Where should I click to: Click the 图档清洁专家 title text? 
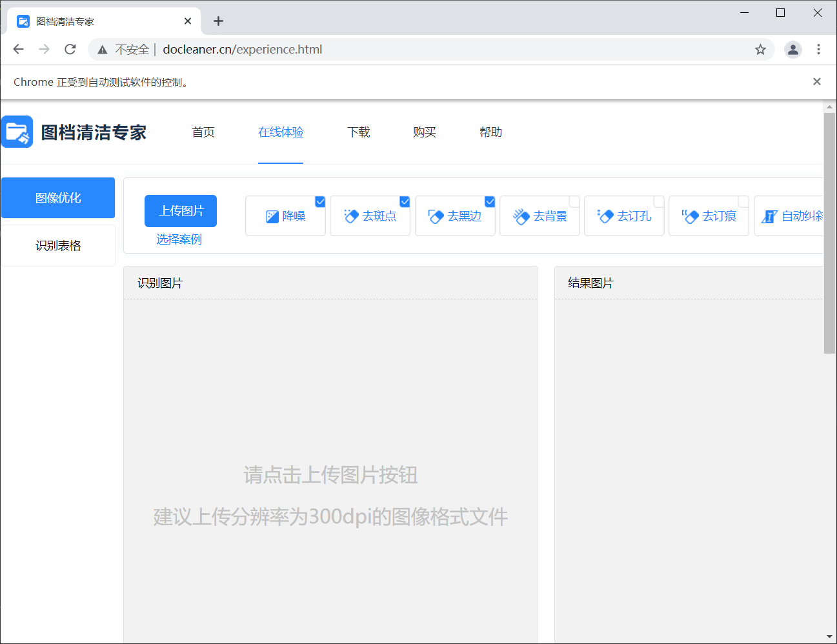(x=94, y=132)
